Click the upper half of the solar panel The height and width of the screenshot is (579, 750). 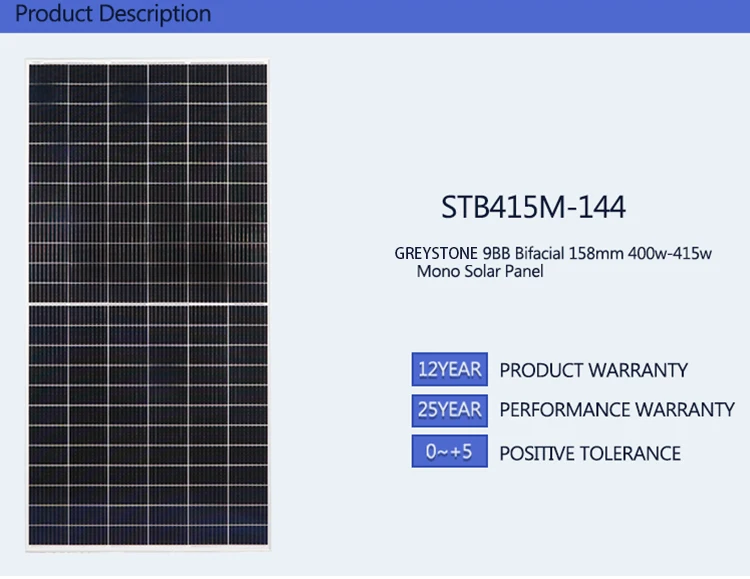(x=148, y=180)
